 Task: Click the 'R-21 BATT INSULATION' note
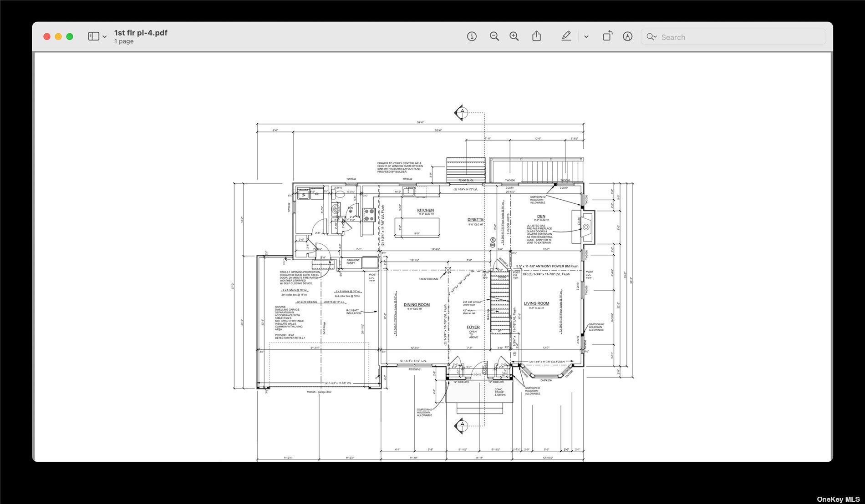pos(354,312)
